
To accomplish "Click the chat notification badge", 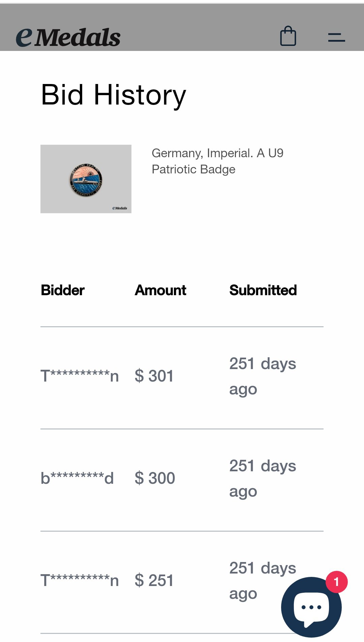I will 336,582.
